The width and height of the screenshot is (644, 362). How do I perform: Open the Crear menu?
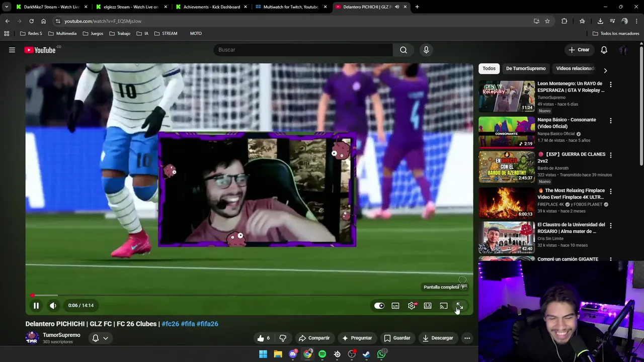tap(579, 50)
